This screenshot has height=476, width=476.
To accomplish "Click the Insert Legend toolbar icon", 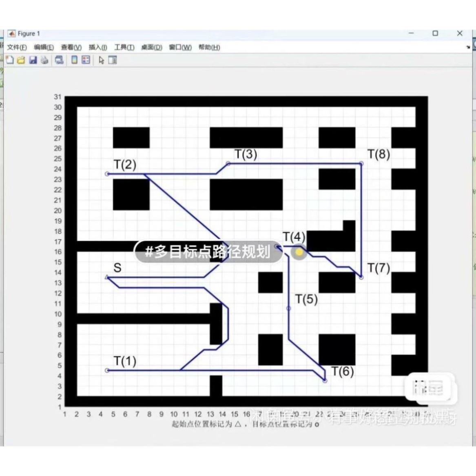I will pyautogui.click(x=85, y=60).
